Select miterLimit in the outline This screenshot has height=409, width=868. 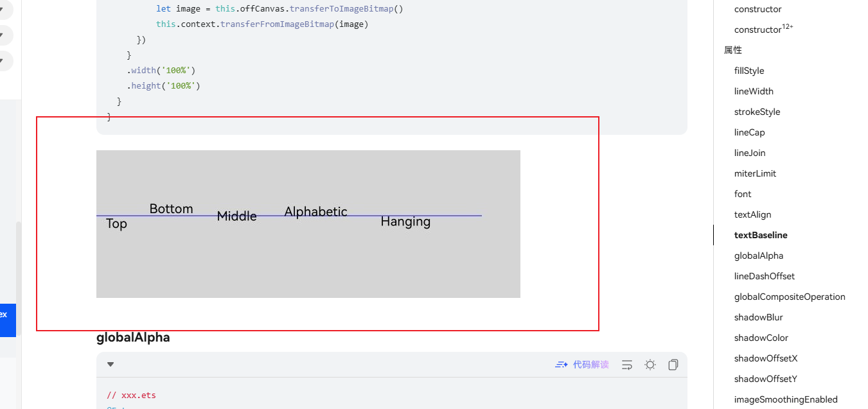755,173
